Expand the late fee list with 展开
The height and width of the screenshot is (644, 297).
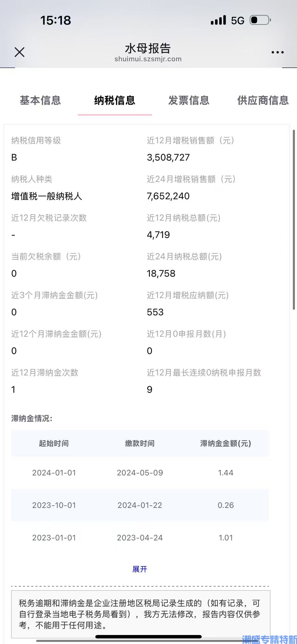click(140, 569)
